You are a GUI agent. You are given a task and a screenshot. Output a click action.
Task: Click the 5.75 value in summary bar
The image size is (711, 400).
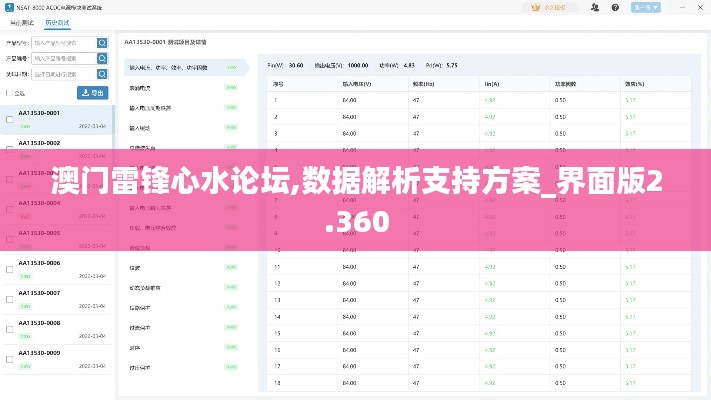(452, 65)
